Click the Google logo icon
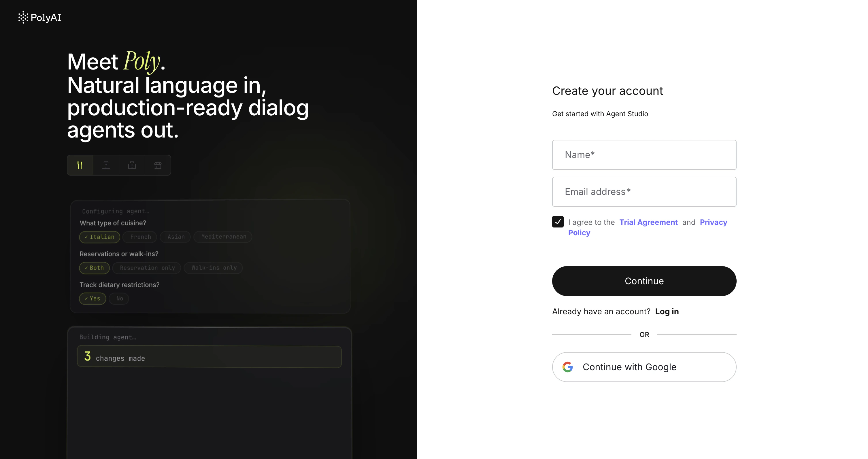The height and width of the screenshot is (459, 868). [x=567, y=367]
